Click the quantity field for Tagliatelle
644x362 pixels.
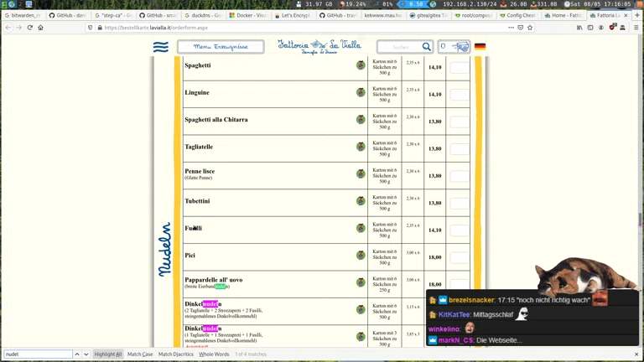click(x=460, y=148)
